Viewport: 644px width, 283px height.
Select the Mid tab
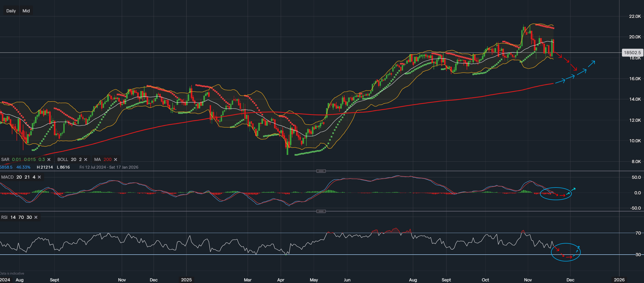pos(26,11)
